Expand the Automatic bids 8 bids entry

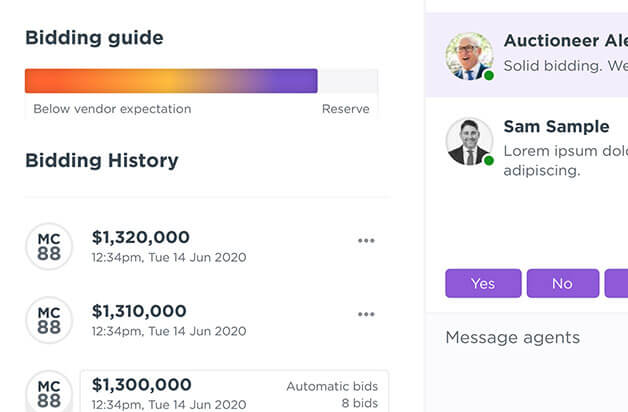tap(332, 394)
